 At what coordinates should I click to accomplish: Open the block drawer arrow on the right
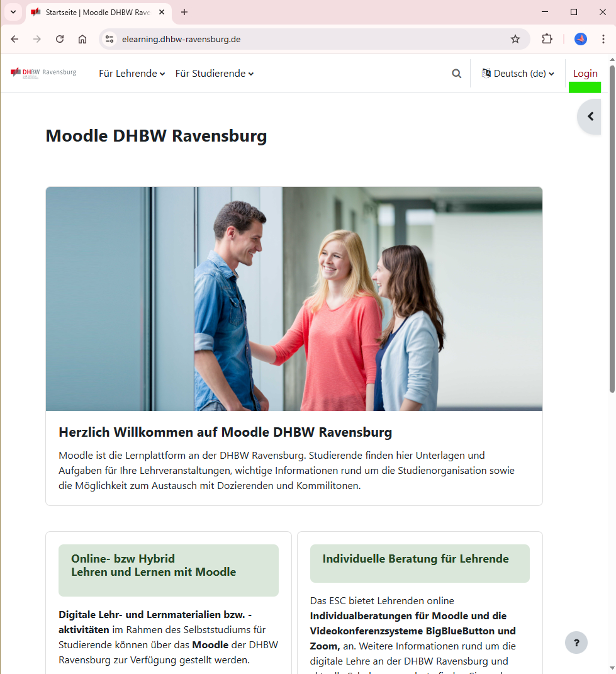[590, 116]
